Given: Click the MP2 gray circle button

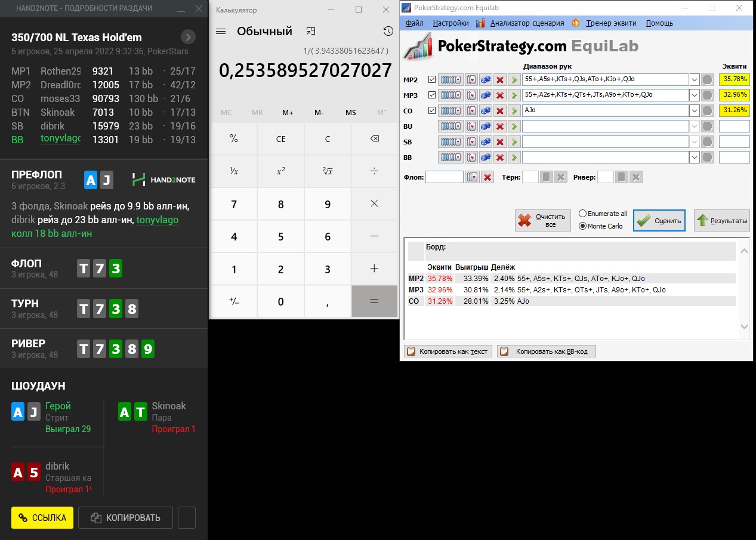Looking at the screenshot, I should (x=707, y=79).
